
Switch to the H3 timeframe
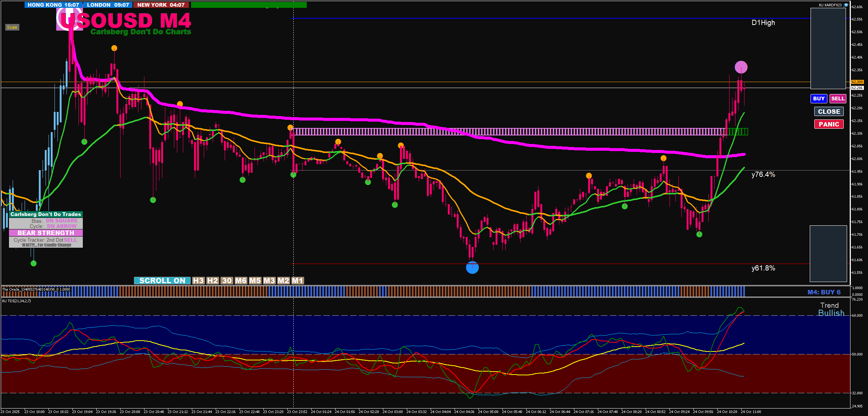coord(198,281)
